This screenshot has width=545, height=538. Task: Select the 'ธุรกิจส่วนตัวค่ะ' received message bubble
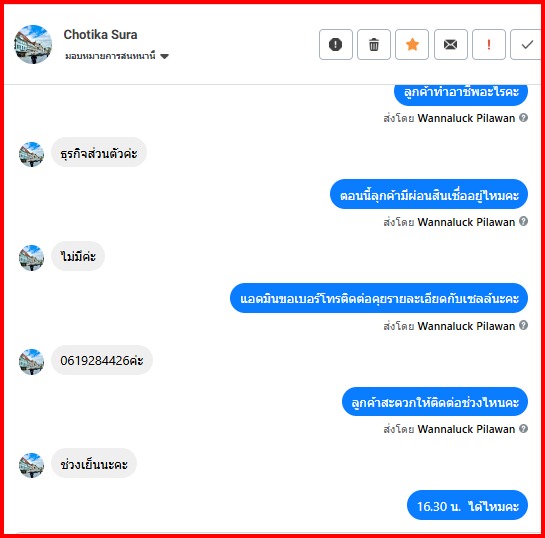click(99, 153)
